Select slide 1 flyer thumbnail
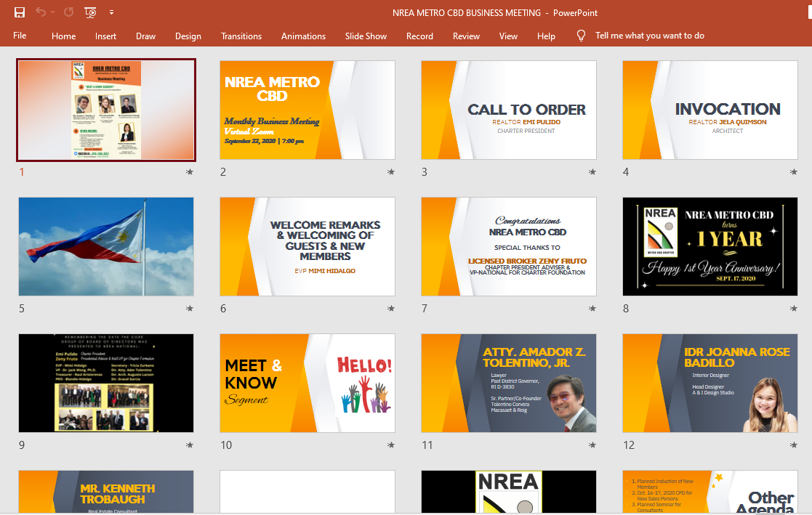 106,110
